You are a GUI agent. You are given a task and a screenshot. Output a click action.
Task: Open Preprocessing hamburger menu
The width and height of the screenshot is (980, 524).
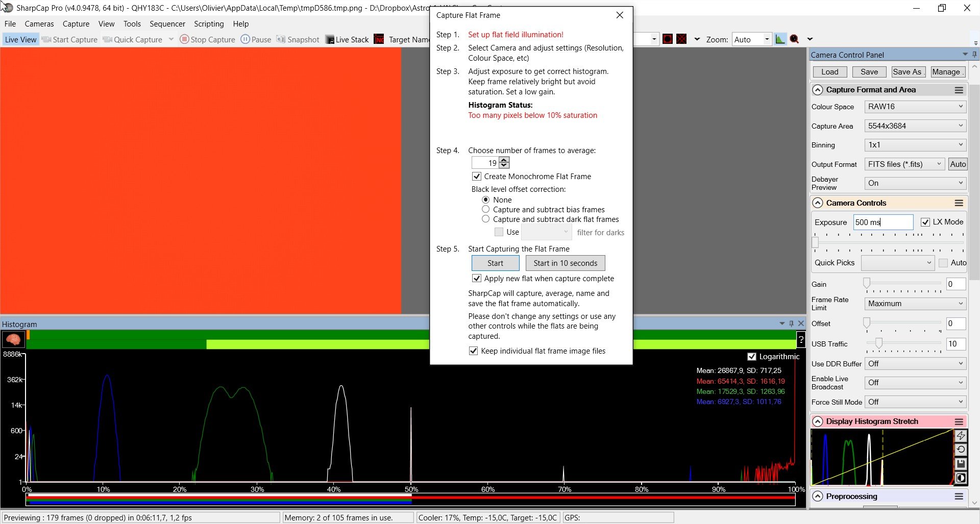[x=959, y=496]
